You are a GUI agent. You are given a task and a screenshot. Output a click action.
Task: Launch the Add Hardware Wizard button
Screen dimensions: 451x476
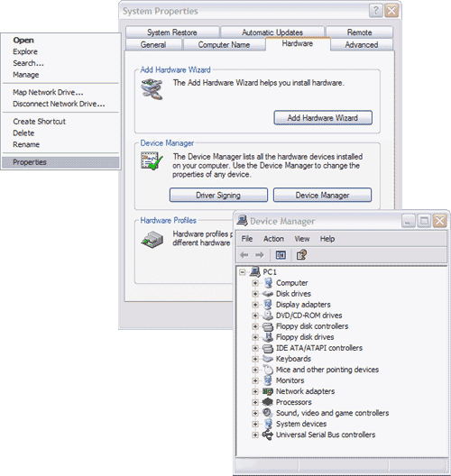323,118
